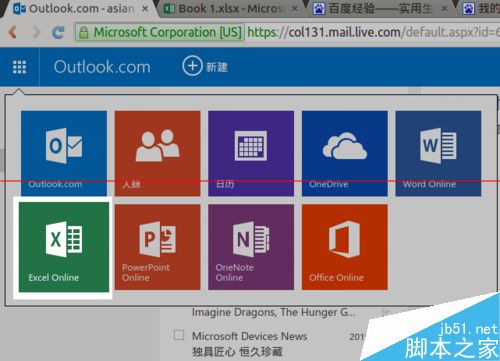Open the app launcher grid icon
The width and height of the screenshot is (500, 361).
tap(19, 67)
